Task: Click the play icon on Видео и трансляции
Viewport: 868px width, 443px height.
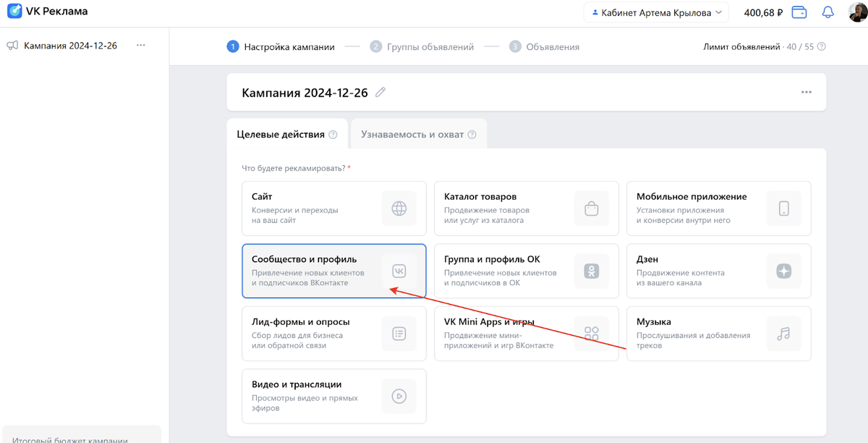Action: click(x=399, y=396)
